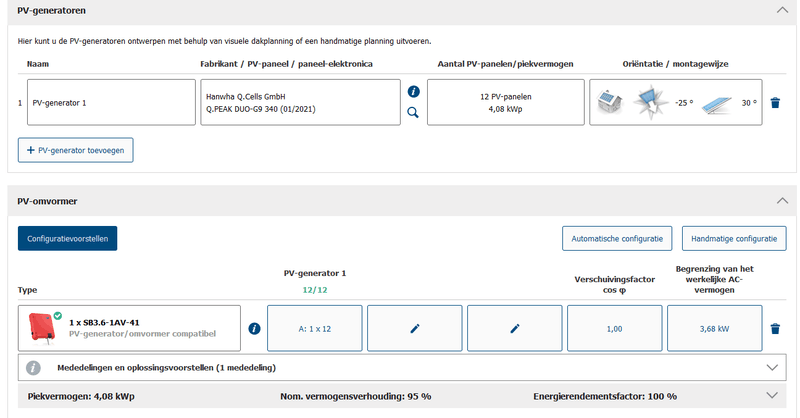The image size is (800, 418).
Task: Click the Naam column header
Action: [38, 64]
